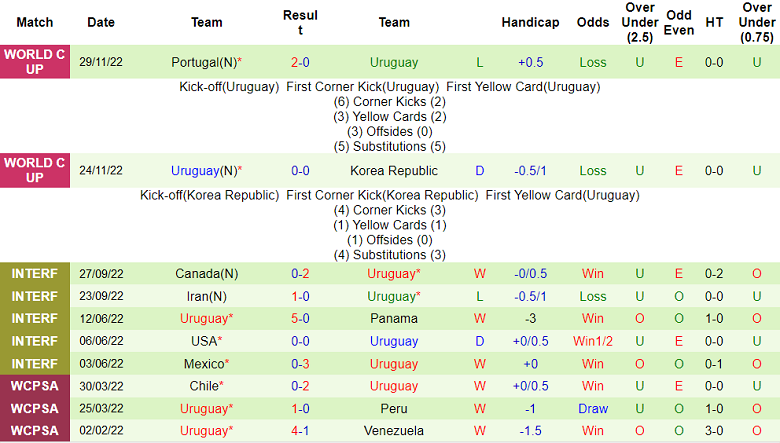The height and width of the screenshot is (443, 780).
Task: Click the INTERF badge for 27/09/22
Action: 35,273
